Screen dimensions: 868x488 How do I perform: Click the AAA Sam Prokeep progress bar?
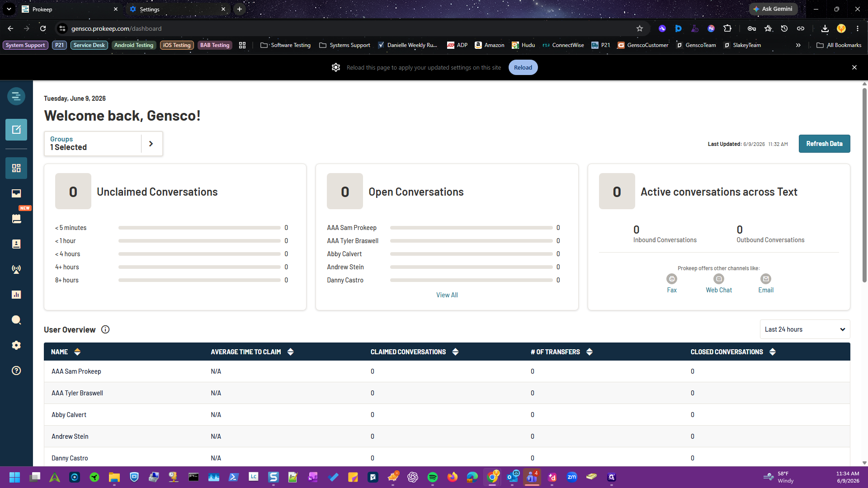point(471,228)
